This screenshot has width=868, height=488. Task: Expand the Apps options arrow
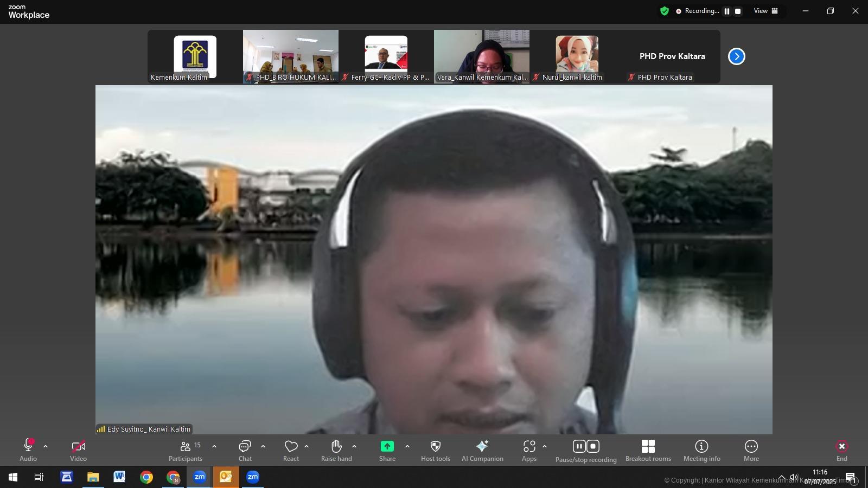pyautogui.click(x=545, y=446)
